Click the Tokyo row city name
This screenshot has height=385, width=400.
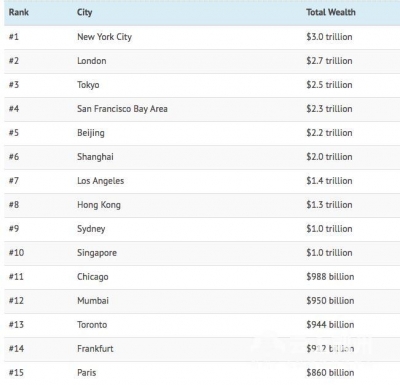click(88, 85)
